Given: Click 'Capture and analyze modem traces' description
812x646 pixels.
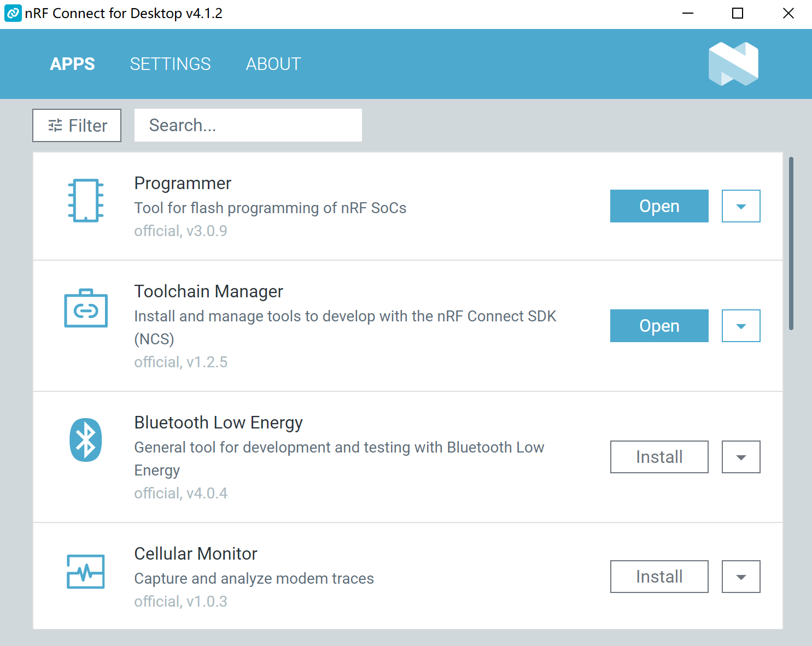Looking at the screenshot, I should coord(254,578).
